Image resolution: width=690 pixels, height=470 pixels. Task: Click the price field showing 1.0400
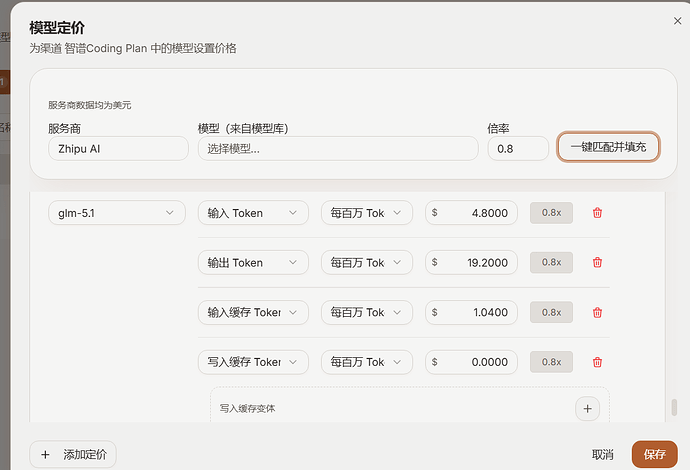click(471, 312)
